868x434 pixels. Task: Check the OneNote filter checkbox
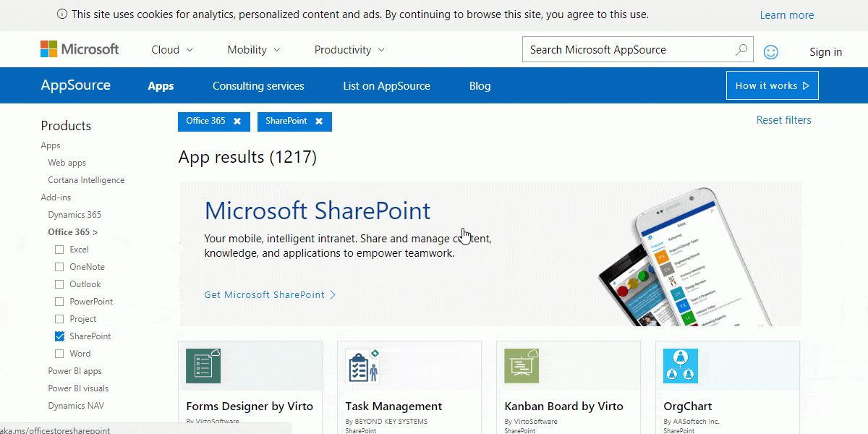(59, 267)
